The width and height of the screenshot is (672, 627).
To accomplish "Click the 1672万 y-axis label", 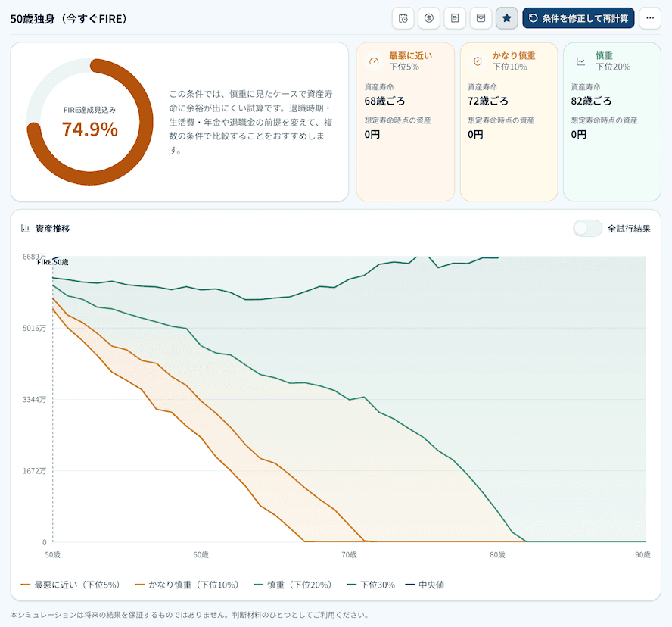I will [34, 471].
